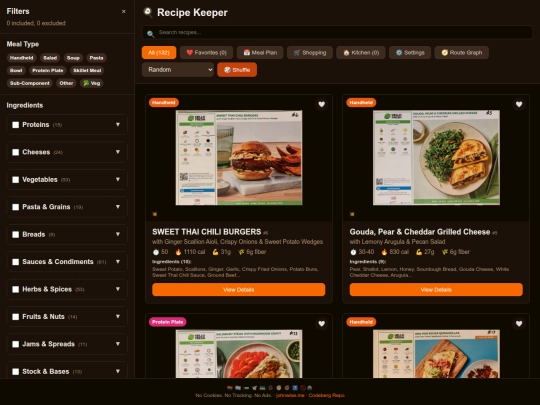Close the Filters panel with the X

click(124, 12)
